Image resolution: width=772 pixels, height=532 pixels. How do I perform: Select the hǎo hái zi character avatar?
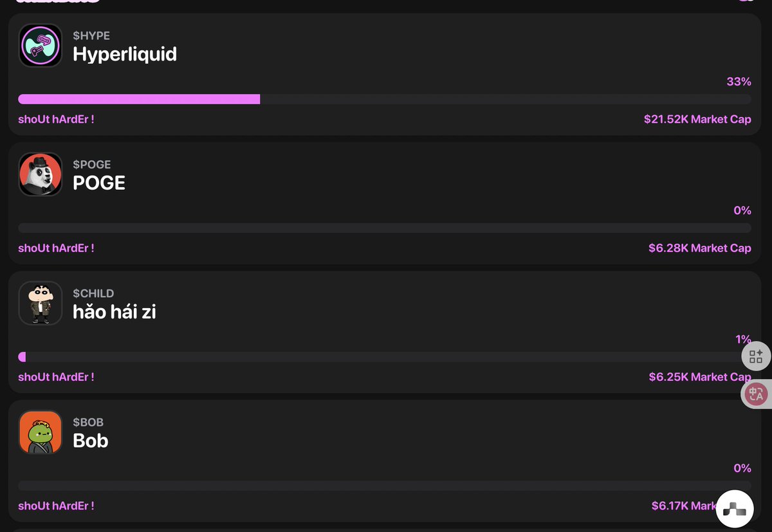[x=40, y=303]
